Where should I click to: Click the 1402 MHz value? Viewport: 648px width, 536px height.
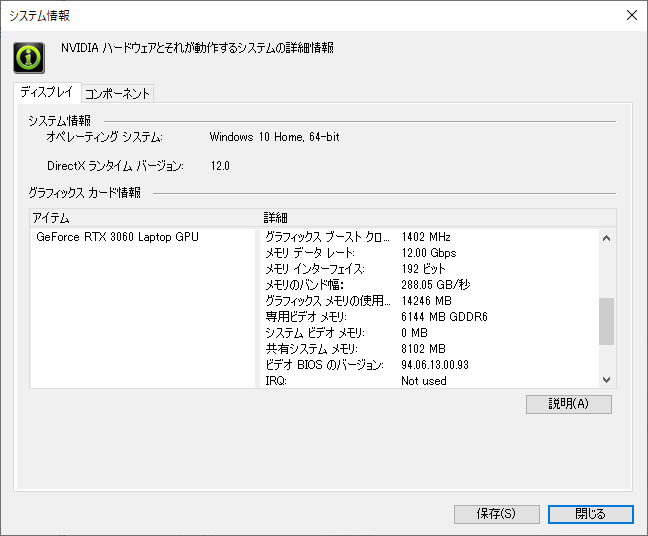coord(426,237)
